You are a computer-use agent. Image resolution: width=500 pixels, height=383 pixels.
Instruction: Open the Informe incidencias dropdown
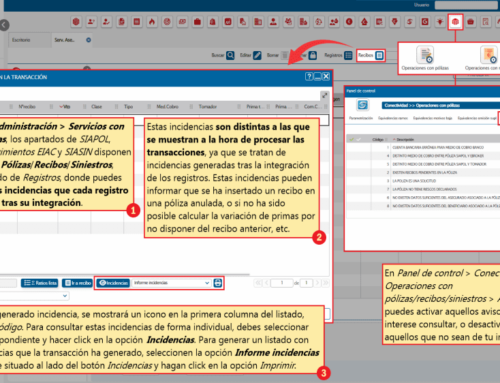171,283
